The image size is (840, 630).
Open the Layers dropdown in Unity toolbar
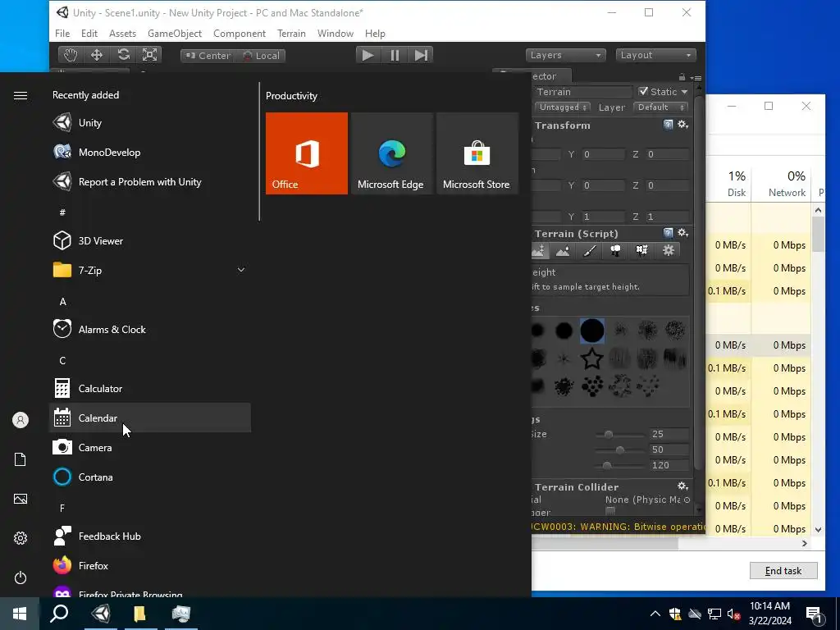(566, 55)
